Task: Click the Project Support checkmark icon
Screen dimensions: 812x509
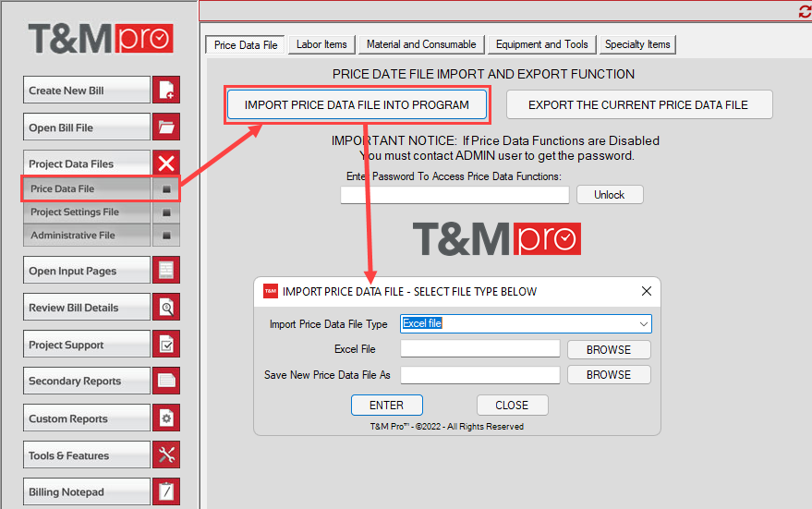Action: tap(166, 345)
